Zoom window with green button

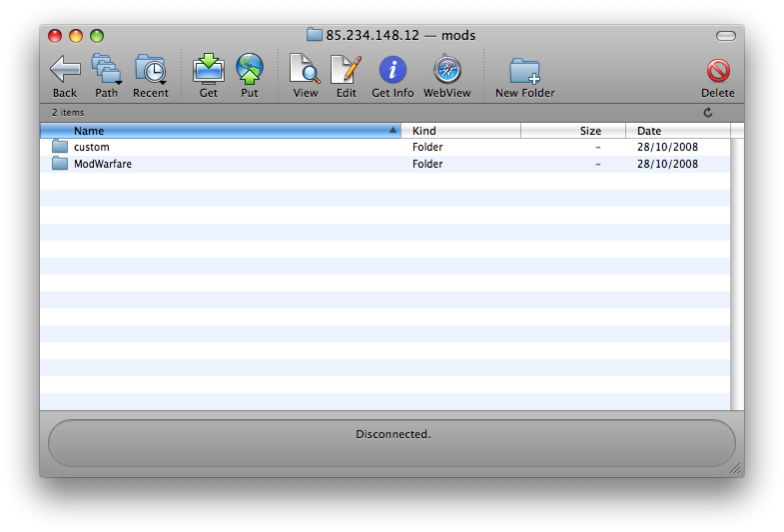click(x=97, y=36)
